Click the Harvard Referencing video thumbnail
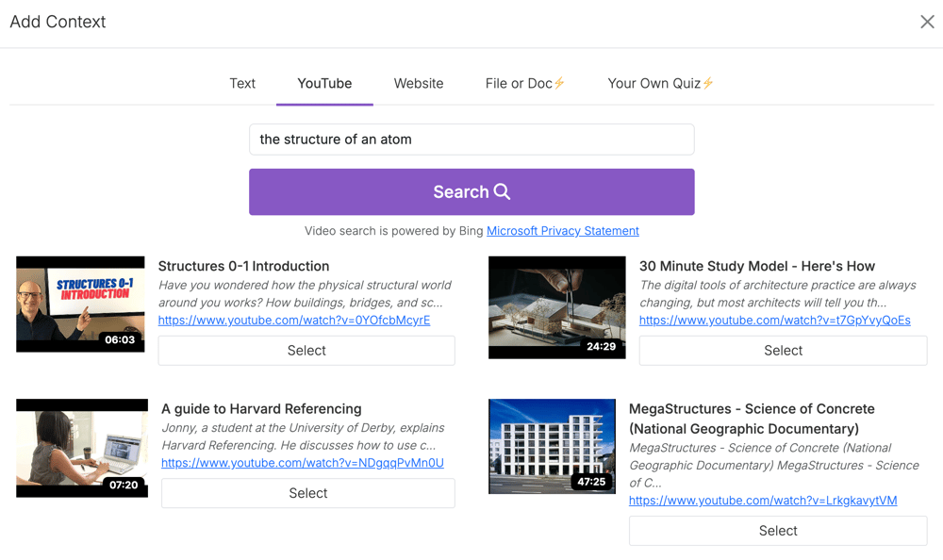 pyautogui.click(x=81, y=448)
